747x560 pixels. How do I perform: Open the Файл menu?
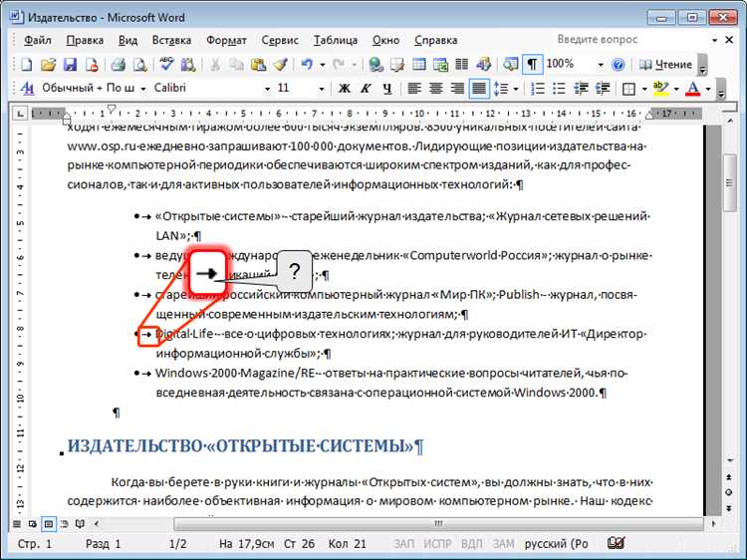coord(38,40)
